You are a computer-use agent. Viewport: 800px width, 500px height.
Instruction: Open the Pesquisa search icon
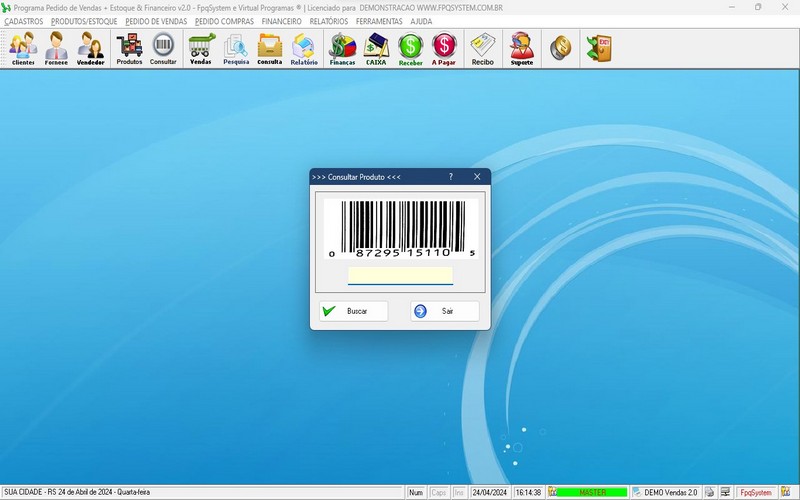coord(236,48)
